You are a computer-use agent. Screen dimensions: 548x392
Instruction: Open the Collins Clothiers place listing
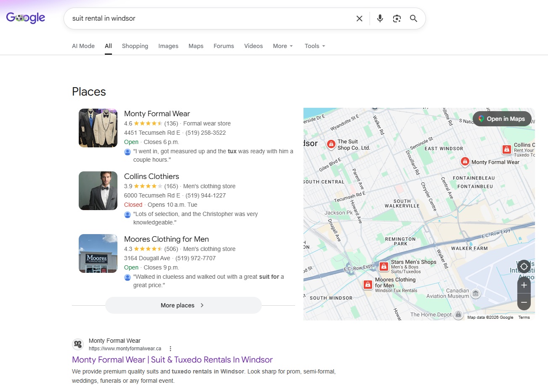[152, 176]
